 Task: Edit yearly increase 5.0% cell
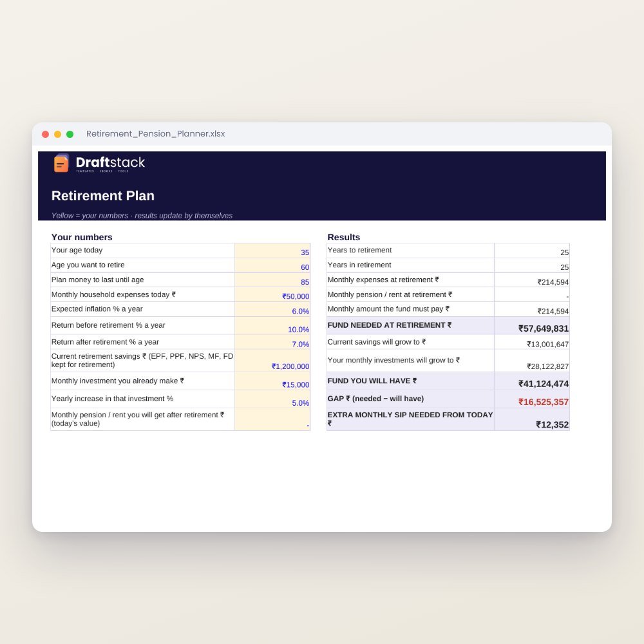pyautogui.click(x=272, y=399)
